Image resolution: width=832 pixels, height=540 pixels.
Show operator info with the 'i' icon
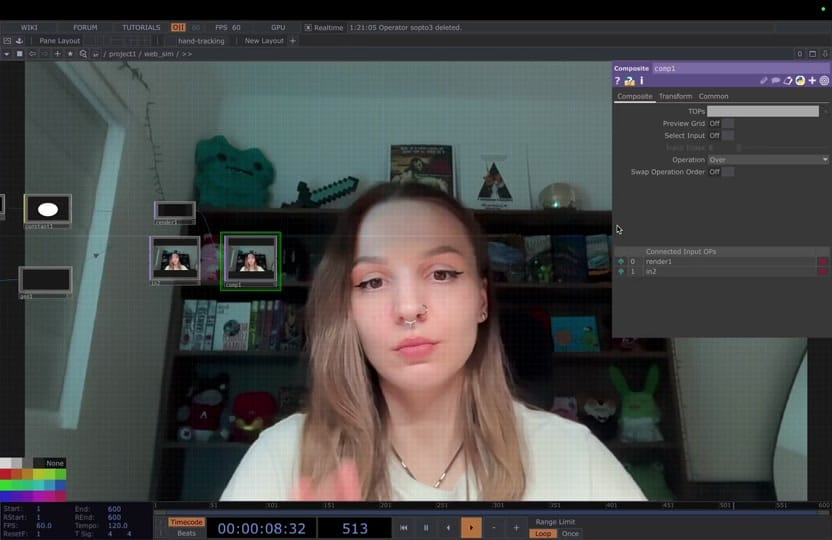(642, 81)
